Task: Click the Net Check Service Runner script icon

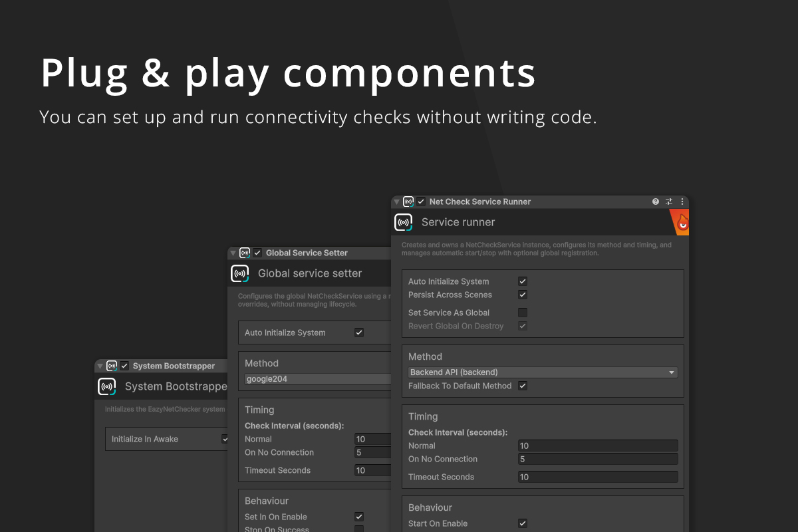Action: coord(408,201)
